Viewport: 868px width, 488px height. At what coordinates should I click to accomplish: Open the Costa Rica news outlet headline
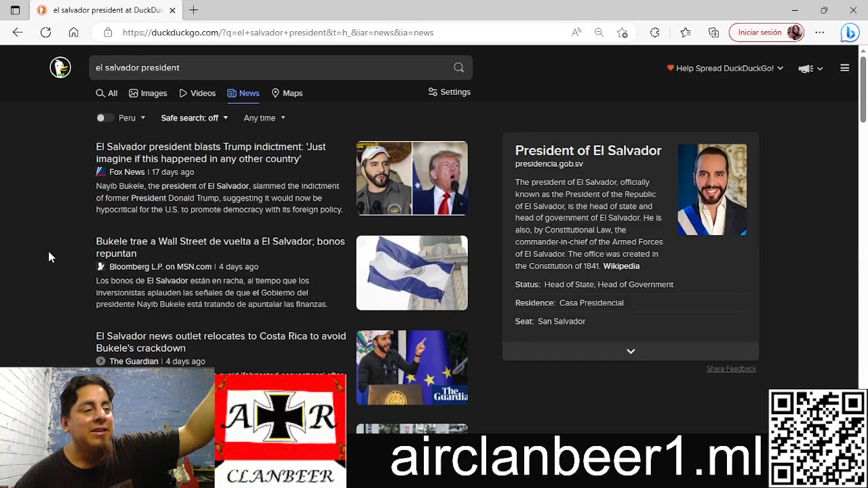221,342
